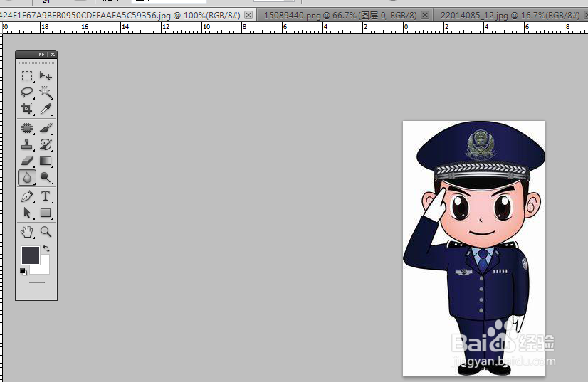Open the foreground color swatch picker
The width and height of the screenshot is (588, 382).
pyautogui.click(x=30, y=255)
